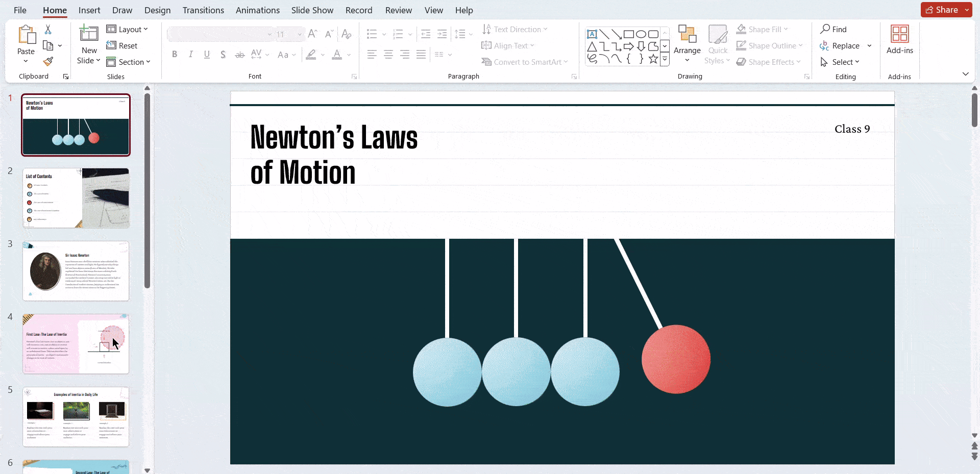Open text highlight color swatch
The height and width of the screenshot is (474, 980).
click(x=311, y=55)
